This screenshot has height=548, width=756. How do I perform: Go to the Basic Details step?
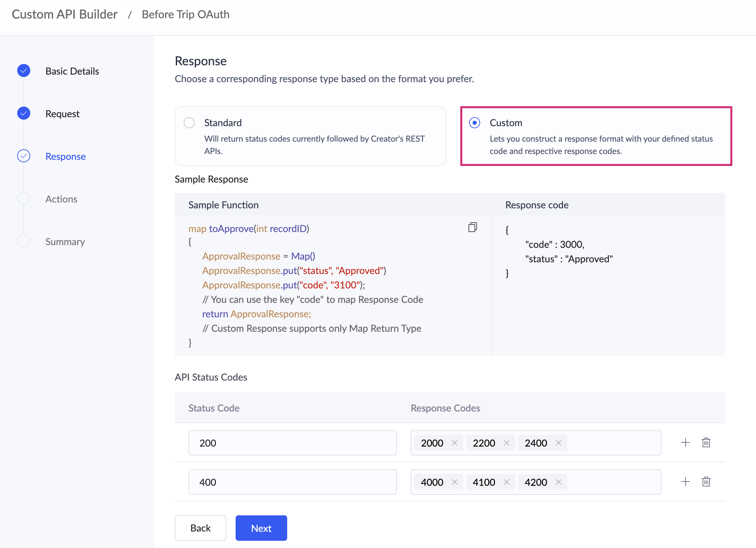coord(72,71)
